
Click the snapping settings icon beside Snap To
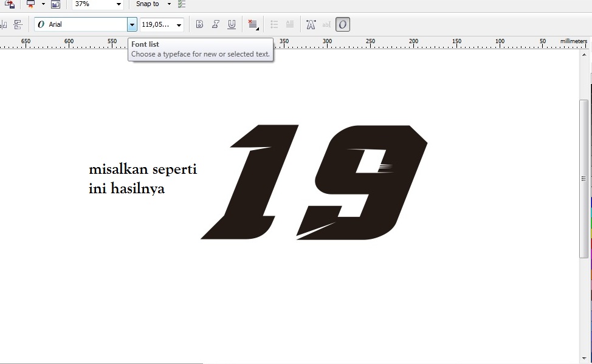click(x=181, y=4)
